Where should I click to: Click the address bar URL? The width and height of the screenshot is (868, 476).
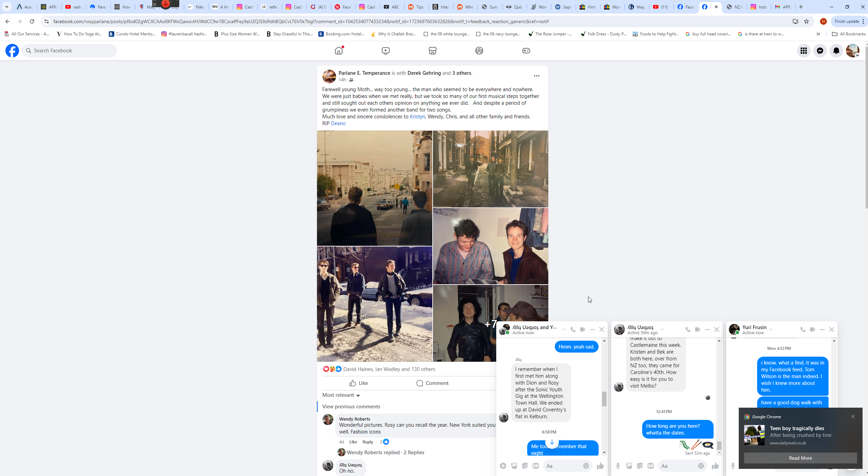(301, 21)
